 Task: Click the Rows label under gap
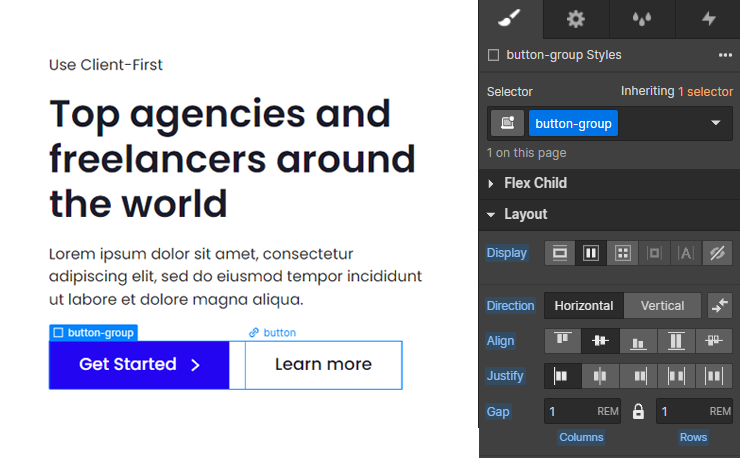point(693,437)
